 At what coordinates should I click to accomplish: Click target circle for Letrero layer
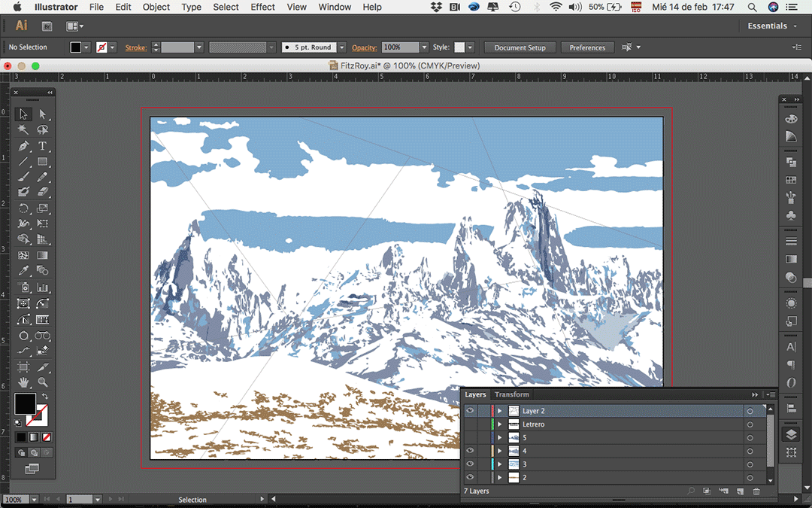[750, 424]
